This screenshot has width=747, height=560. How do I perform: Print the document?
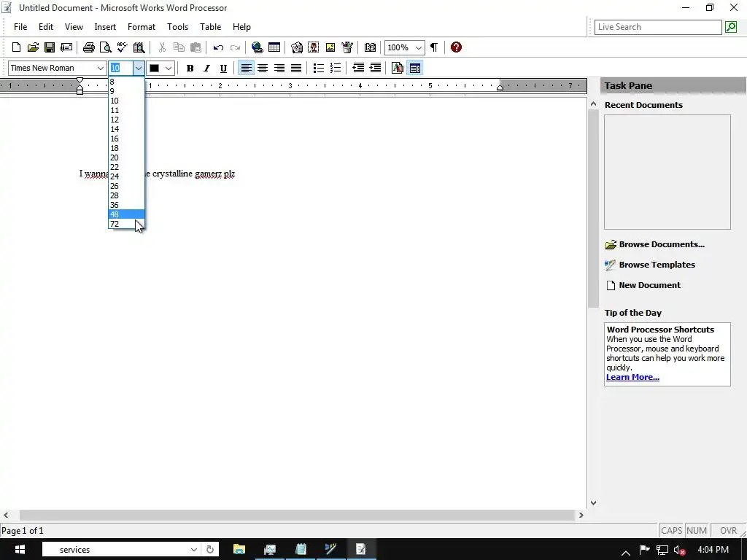pyautogui.click(x=88, y=47)
